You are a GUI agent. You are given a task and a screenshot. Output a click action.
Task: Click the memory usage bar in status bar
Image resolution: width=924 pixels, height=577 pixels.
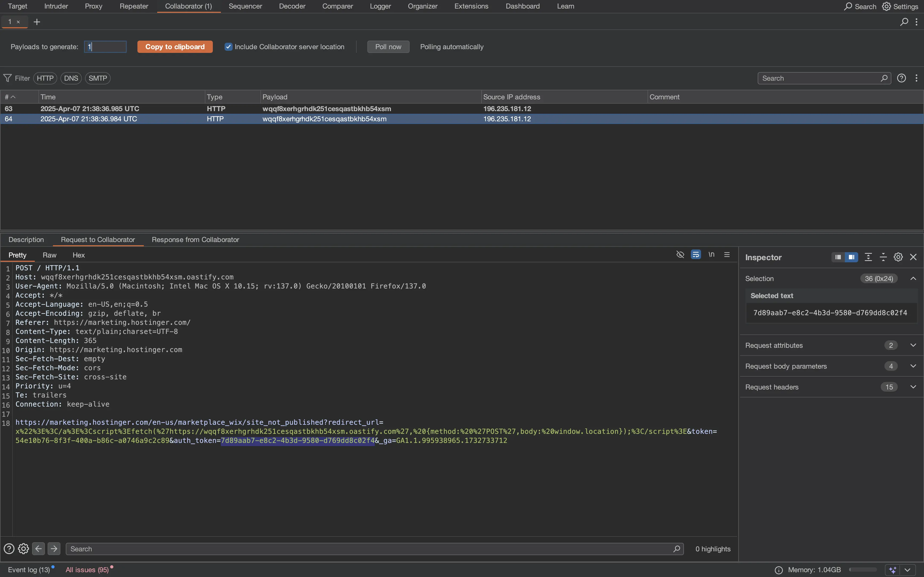tap(863, 570)
